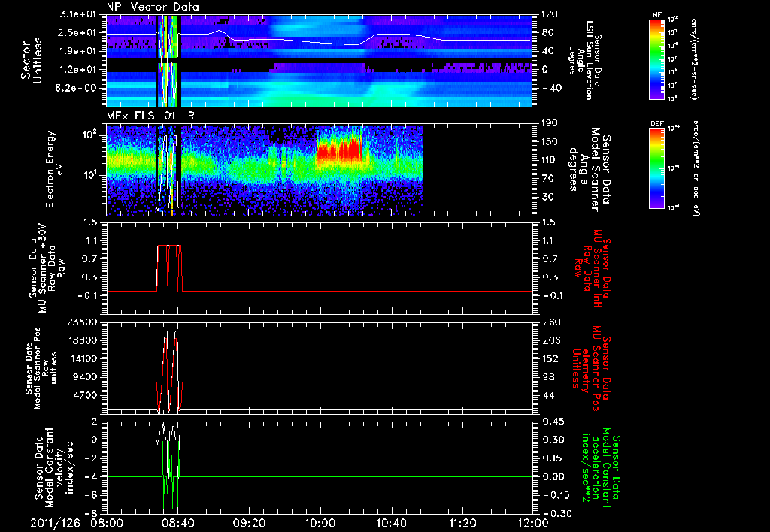Click the 10:40 time axis label

[391, 523]
